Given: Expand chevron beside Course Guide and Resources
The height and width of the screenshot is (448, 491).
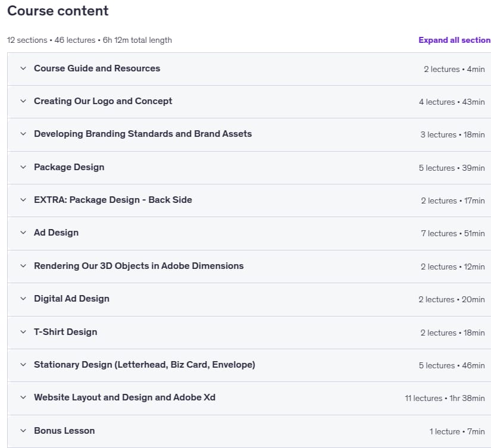Looking at the screenshot, I should point(23,68).
